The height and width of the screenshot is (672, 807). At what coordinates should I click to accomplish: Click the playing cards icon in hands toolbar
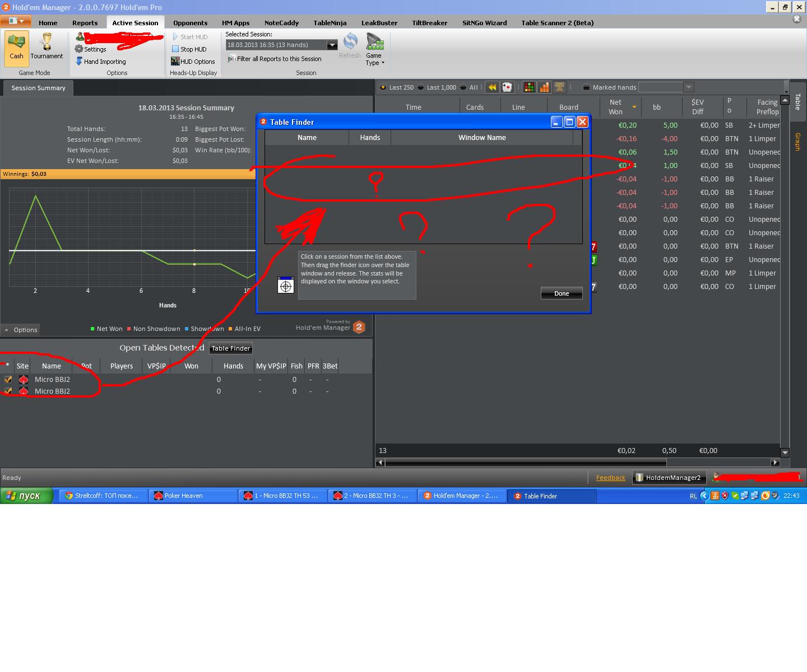(507, 87)
